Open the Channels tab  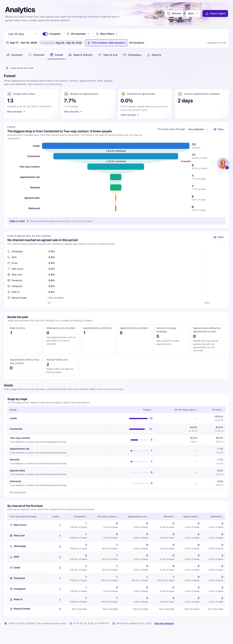36,55
